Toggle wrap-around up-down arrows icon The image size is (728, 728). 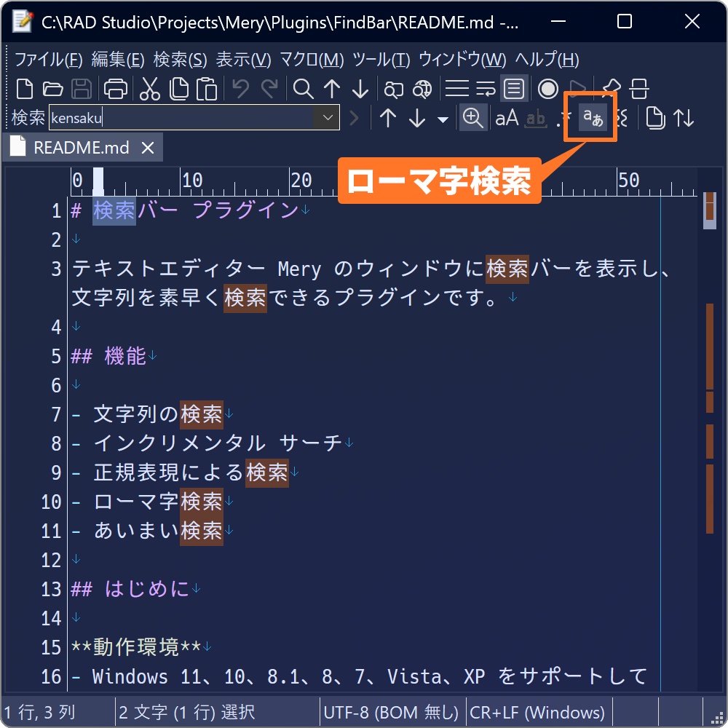(x=684, y=118)
